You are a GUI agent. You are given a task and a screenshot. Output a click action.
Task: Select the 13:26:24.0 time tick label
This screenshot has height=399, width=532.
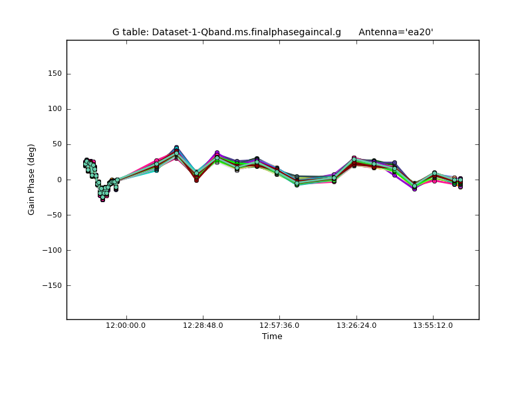coord(356,325)
